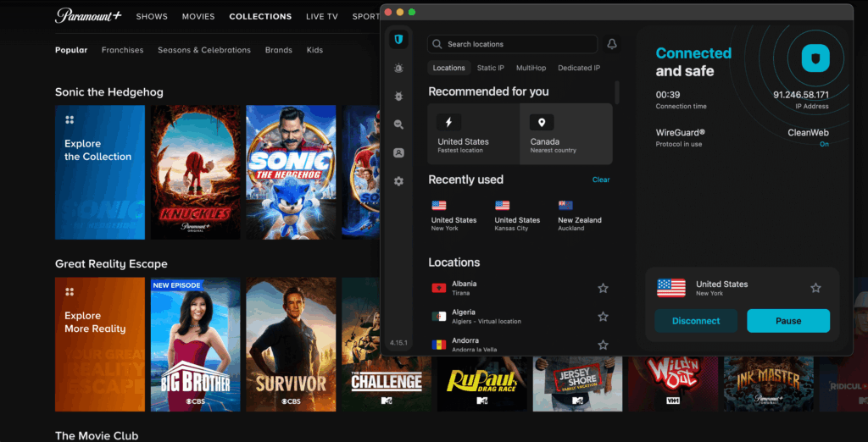Open the Antivirus bug icon in sidebar
The image size is (868, 442).
click(x=398, y=97)
